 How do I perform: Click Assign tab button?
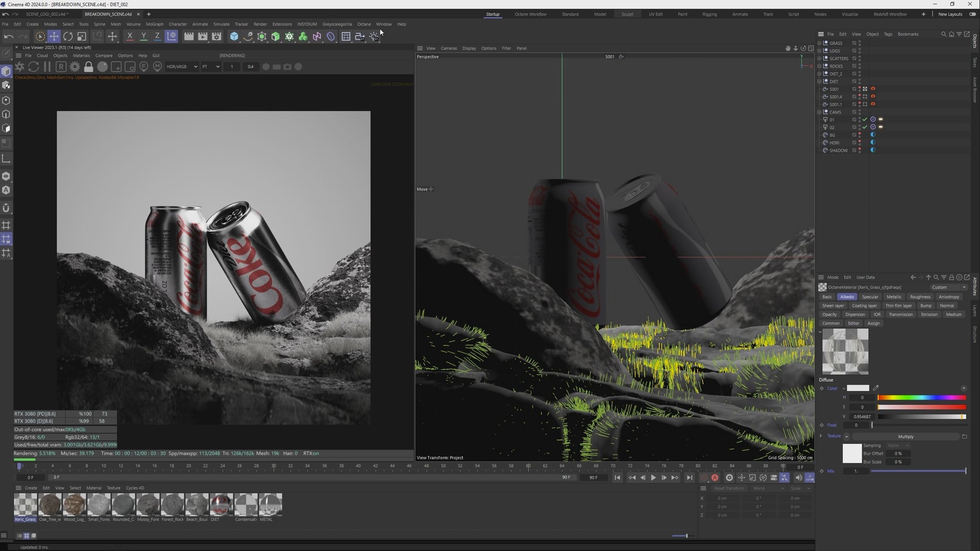coord(873,324)
